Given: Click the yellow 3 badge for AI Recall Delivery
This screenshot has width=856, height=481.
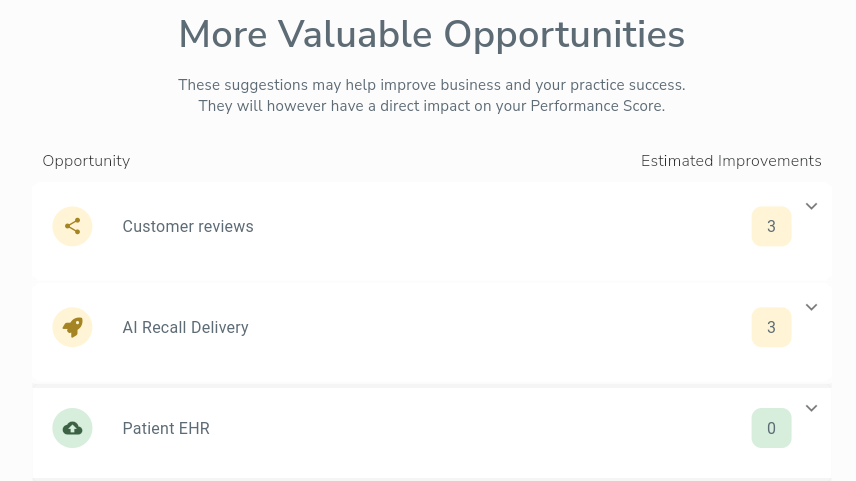Looking at the screenshot, I should (771, 327).
